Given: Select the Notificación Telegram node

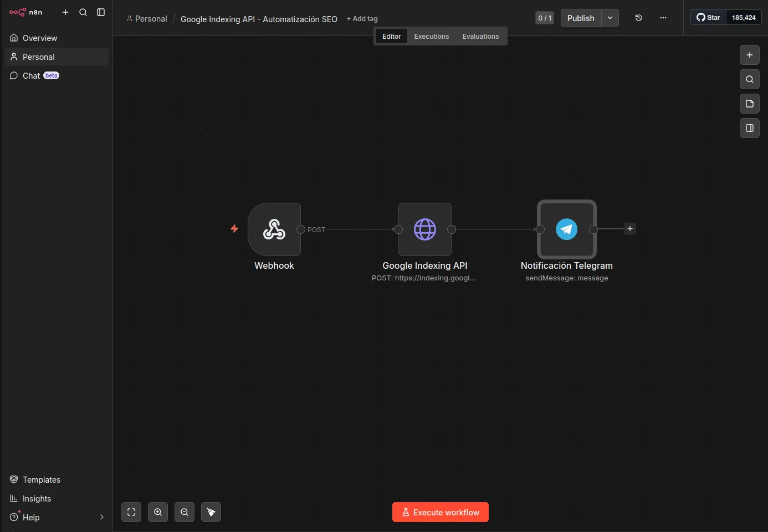Looking at the screenshot, I should pos(567,229).
